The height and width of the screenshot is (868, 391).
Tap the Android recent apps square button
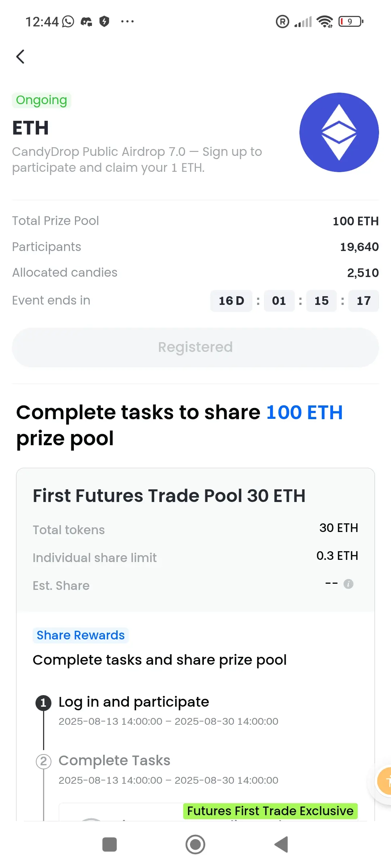109,844
